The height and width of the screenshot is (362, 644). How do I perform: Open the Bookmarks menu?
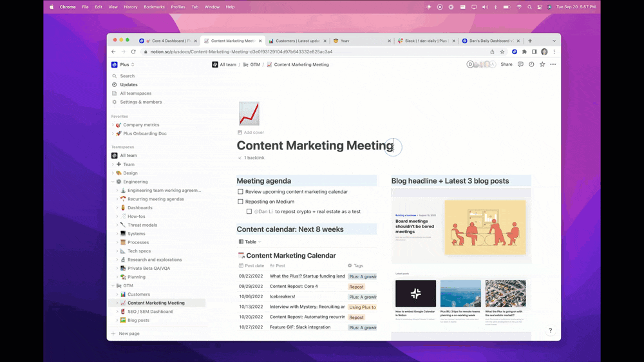pyautogui.click(x=154, y=7)
